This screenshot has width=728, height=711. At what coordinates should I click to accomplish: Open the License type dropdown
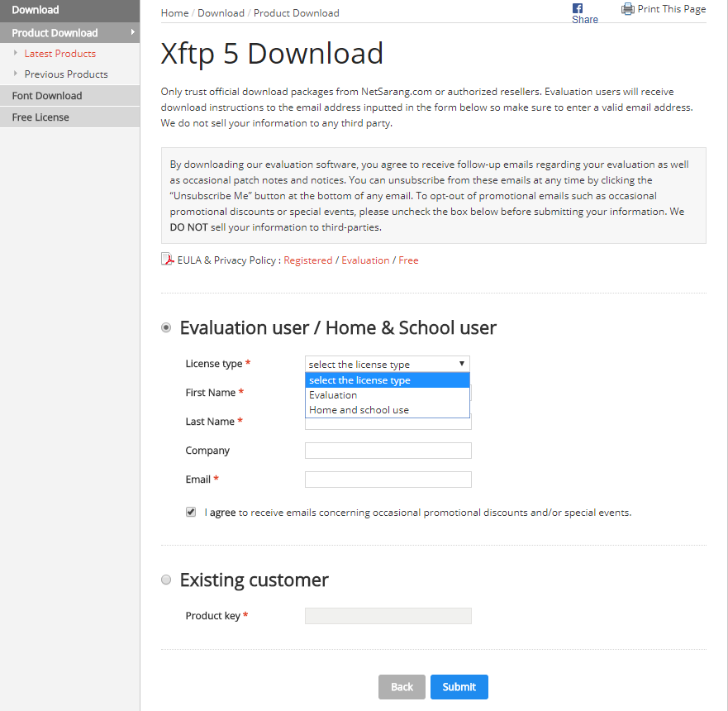click(x=388, y=364)
